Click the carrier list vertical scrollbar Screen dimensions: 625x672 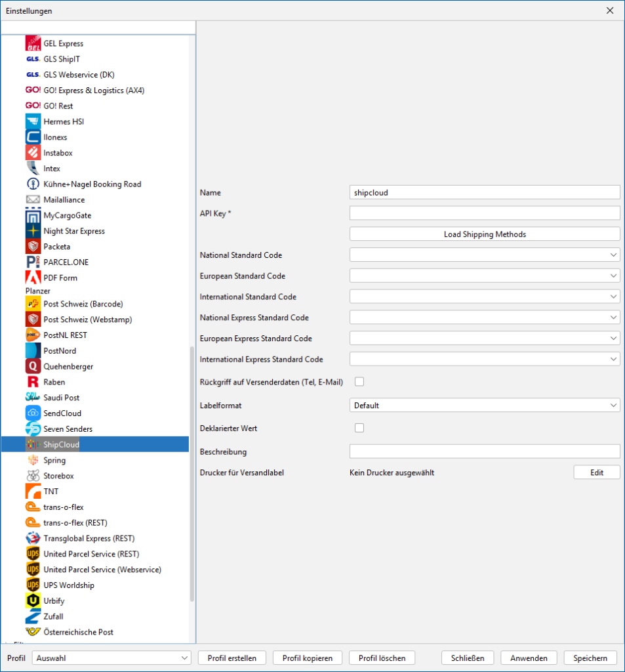pos(192,472)
